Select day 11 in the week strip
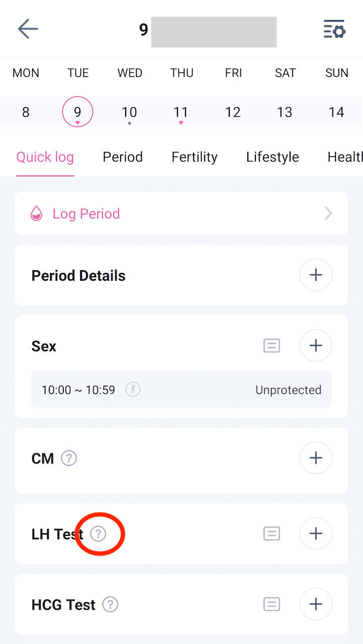The height and width of the screenshot is (644, 363). [x=181, y=112]
